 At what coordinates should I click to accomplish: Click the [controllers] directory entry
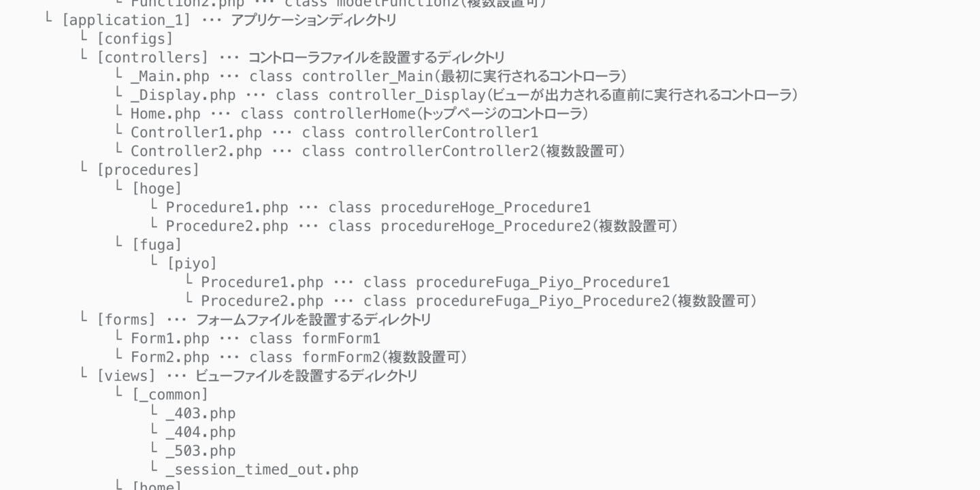tap(152, 57)
